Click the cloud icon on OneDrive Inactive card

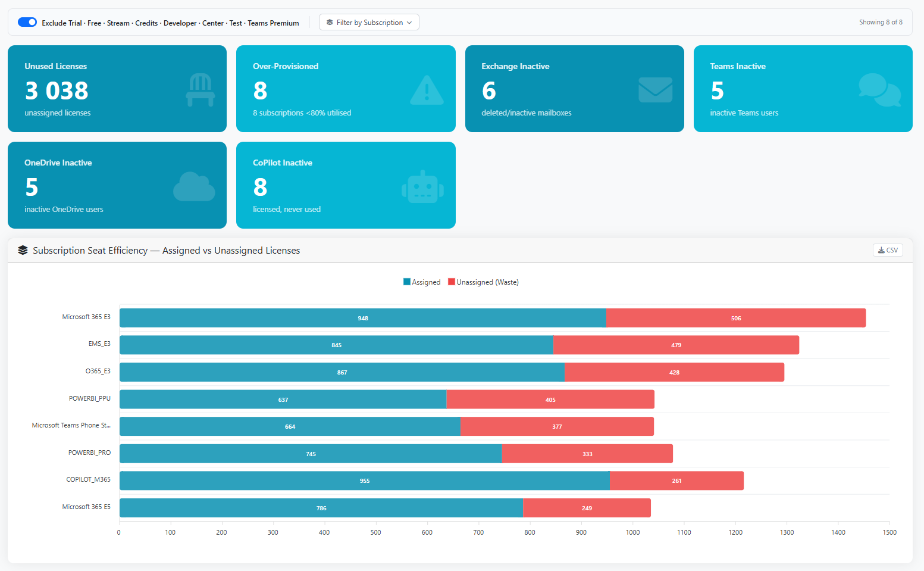click(194, 186)
